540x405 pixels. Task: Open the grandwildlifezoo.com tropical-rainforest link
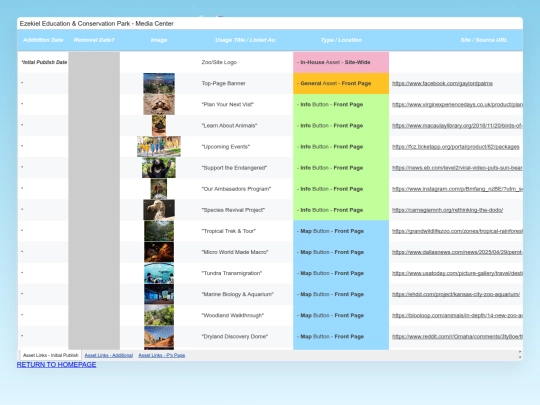coord(457,231)
